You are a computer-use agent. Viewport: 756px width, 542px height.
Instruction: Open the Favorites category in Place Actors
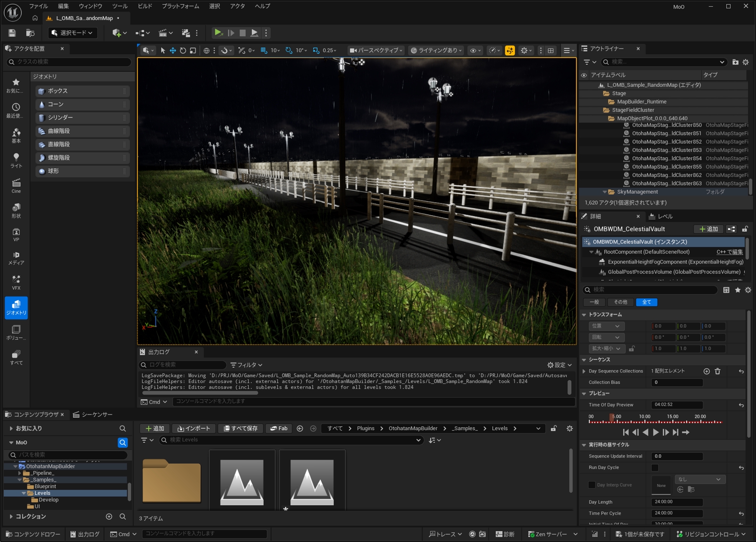pyautogui.click(x=16, y=85)
